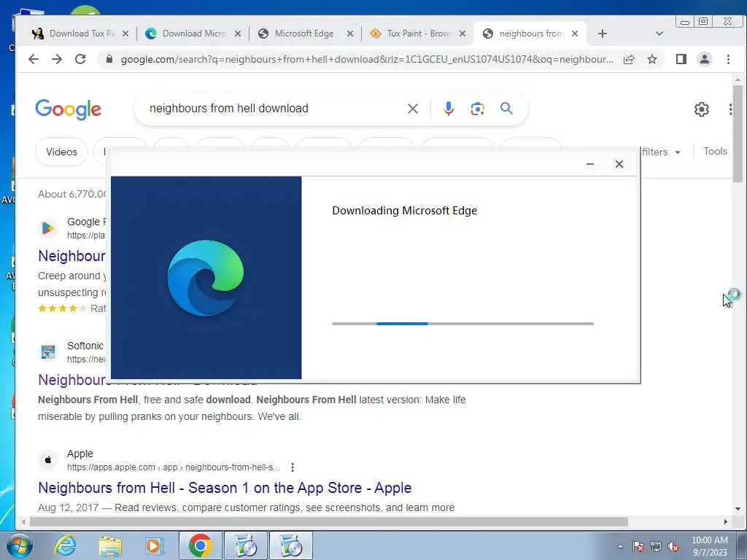The width and height of the screenshot is (747, 560).
Task: Click the horizontal scrollbar thumb
Action: pyautogui.click(x=329, y=521)
